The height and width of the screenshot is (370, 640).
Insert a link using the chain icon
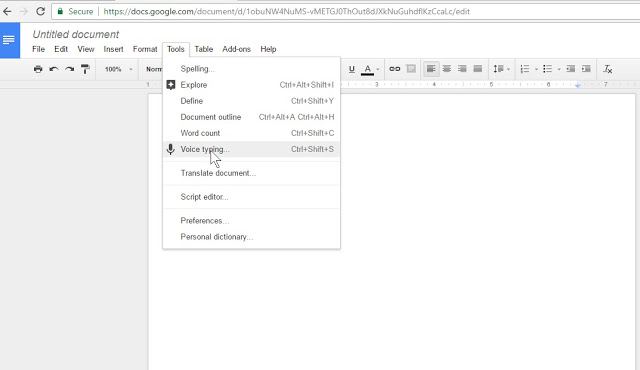[394, 69]
